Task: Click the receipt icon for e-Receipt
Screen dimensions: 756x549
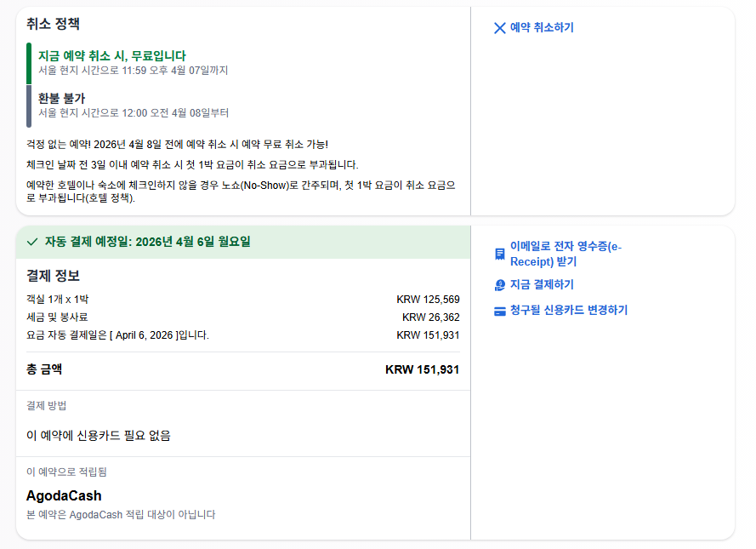Action: pos(500,254)
